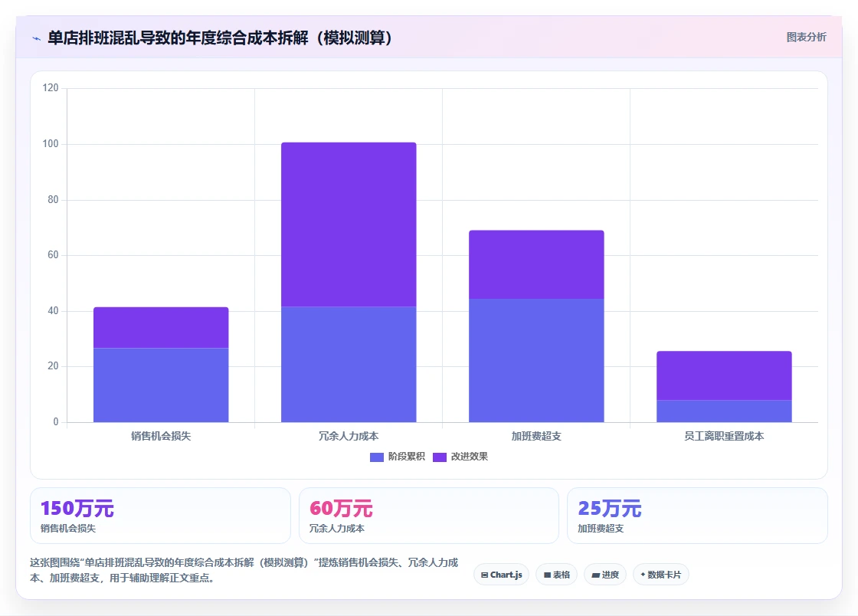
Task: Click the blue segment of 加班费超支 bar
Action: (x=536, y=361)
